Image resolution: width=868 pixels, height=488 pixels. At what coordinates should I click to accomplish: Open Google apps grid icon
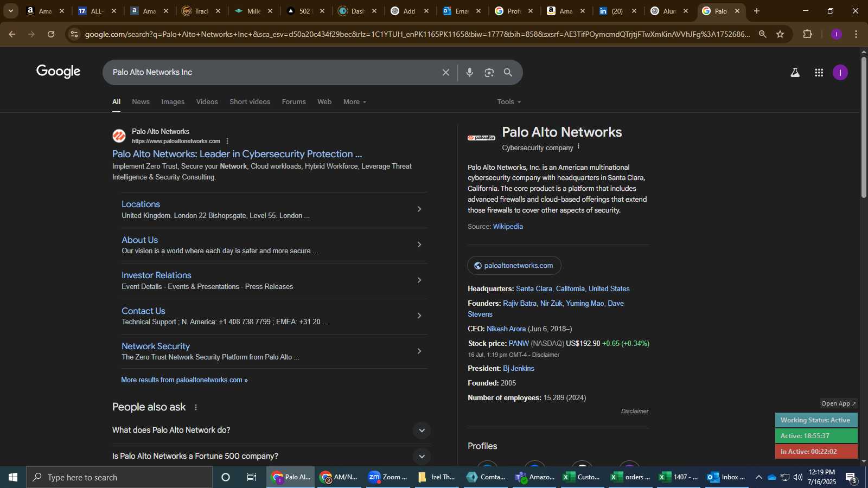click(x=819, y=73)
